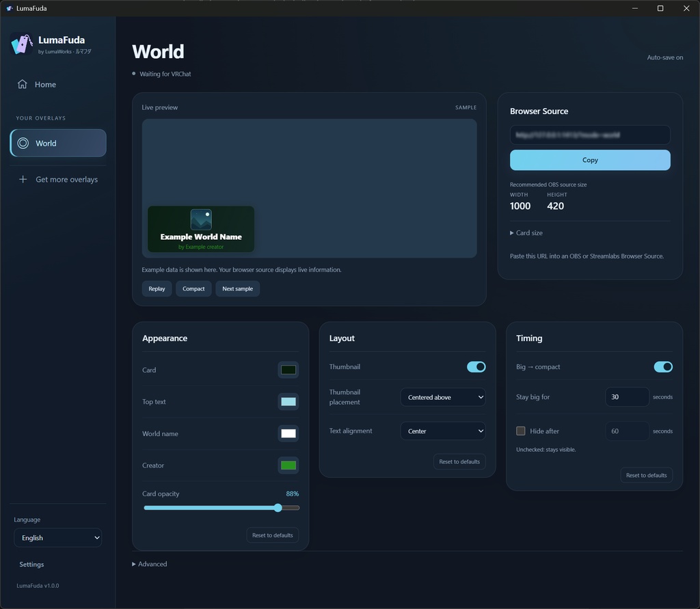Click the LumaFuda logo in sidebar
The width and height of the screenshot is (700, 609).
21,44
